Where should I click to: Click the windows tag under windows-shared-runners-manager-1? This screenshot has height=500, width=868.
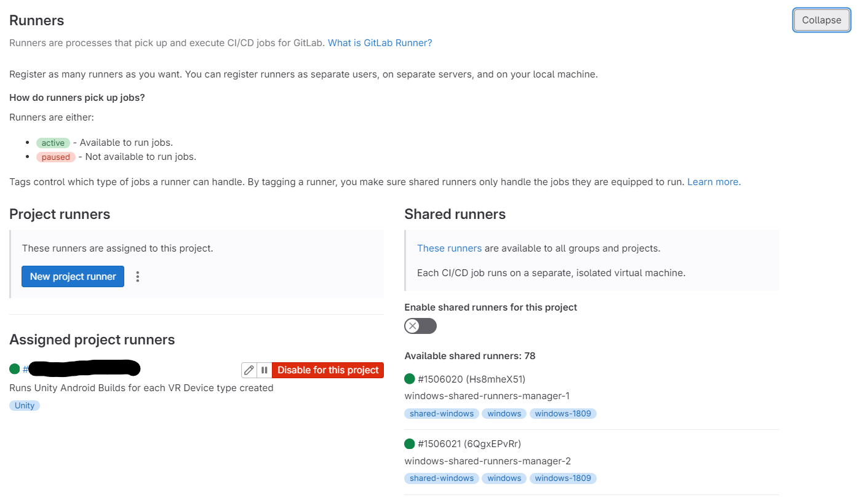pyautogui.click(x=504, y=413)
